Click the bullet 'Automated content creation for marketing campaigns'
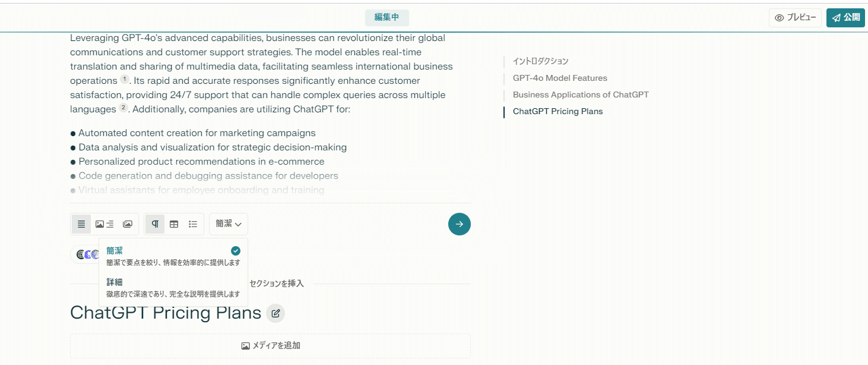The width and height of the screenshot is (868, 365). click(193, 133)
